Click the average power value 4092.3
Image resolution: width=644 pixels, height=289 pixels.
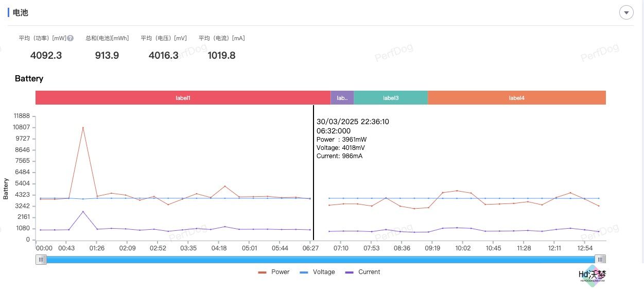point(46,55)
